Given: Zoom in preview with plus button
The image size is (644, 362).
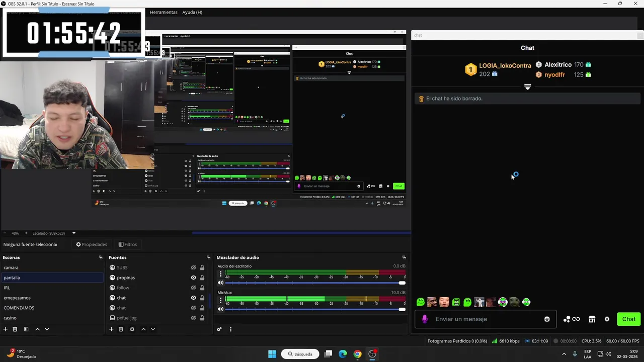Looking at the screenshot, I should pyautogui.click(x=26, y=233).
